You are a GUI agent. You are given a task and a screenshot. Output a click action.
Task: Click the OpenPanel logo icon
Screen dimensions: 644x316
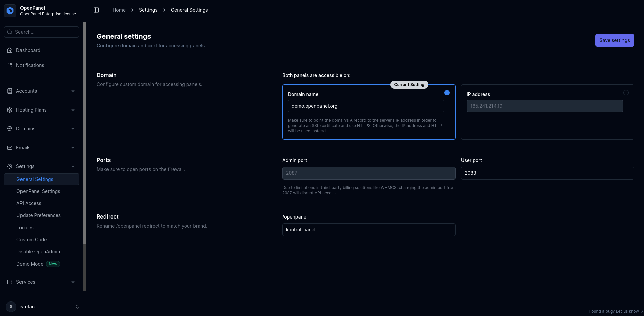pos(10,10)
